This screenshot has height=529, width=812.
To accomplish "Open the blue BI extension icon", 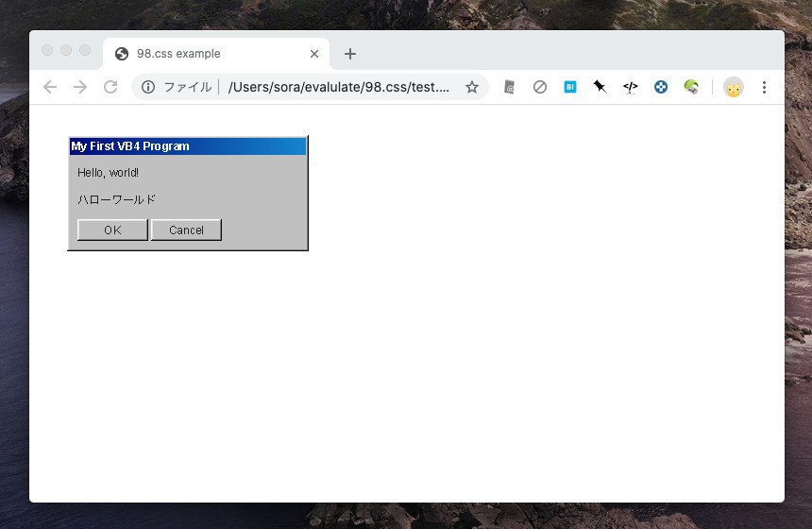I will coord(570,87).
